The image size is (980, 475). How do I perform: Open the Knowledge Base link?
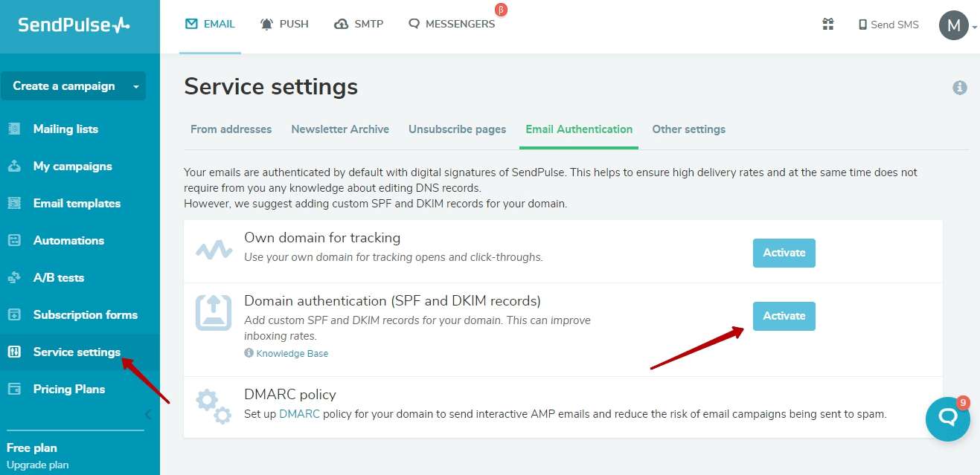click(292, 352)
